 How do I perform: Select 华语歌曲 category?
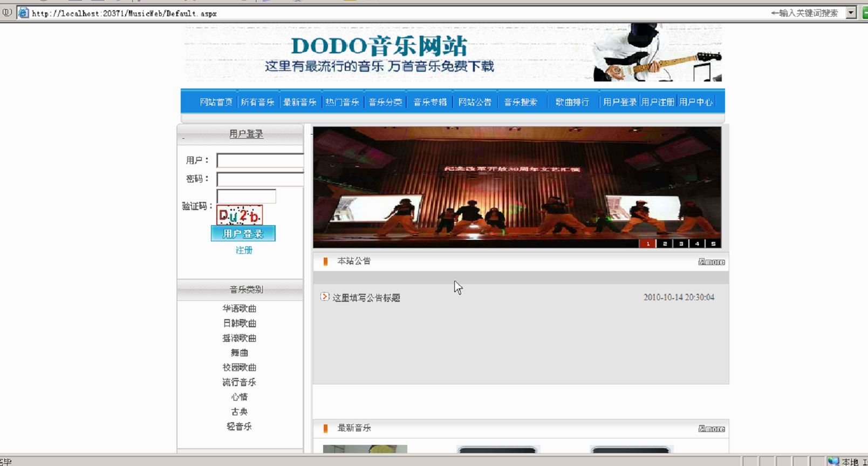click(240, 308)
